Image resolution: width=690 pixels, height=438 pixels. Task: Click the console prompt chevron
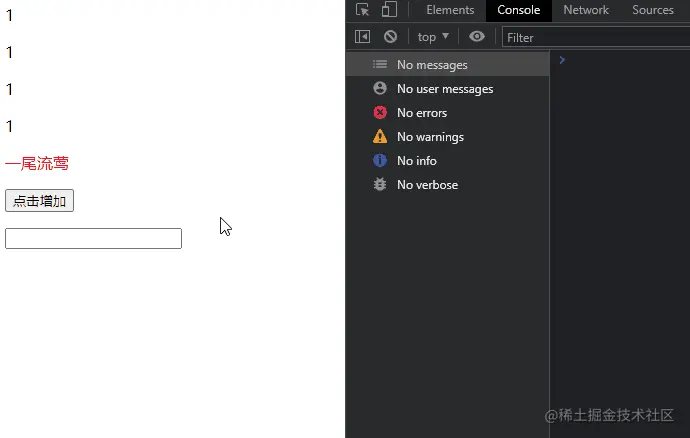pos(562,60)
